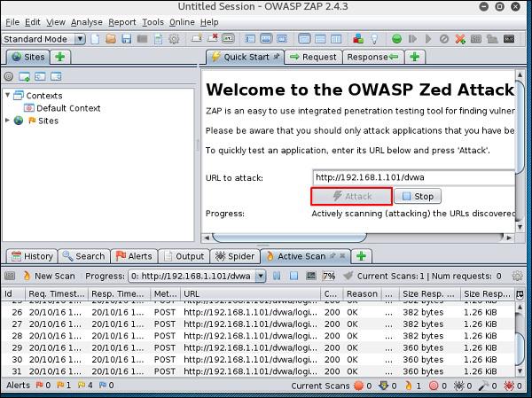
Task: Open the File menu
Action: click(12, 22)
